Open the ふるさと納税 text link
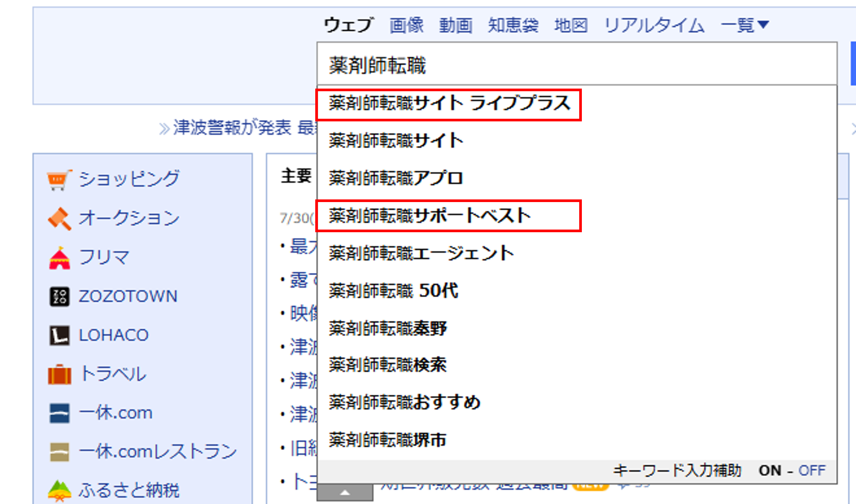The width and height of the screenshot is (856, 504). pyautogui.click(x=129, y=490)
